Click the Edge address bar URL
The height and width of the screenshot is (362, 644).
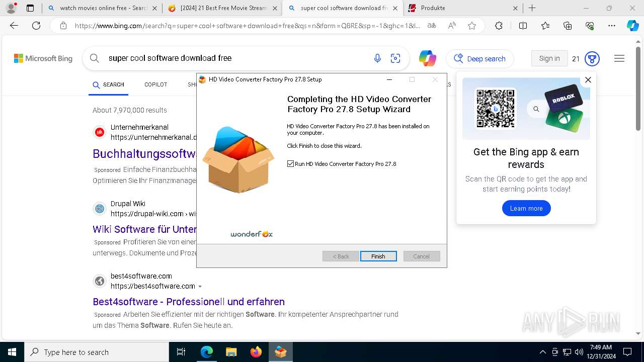pyautogui.click(x=248, y=26)
